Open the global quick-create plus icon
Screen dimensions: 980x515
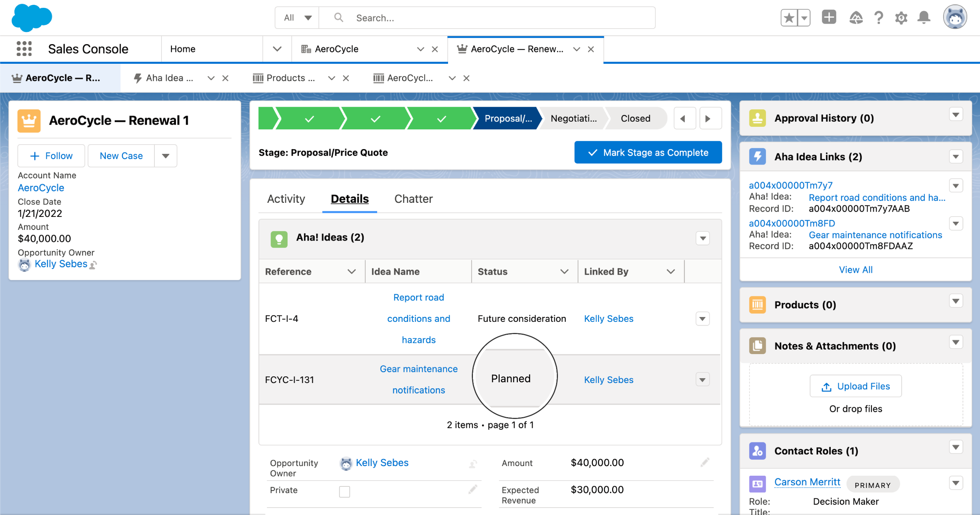point(829,17)
